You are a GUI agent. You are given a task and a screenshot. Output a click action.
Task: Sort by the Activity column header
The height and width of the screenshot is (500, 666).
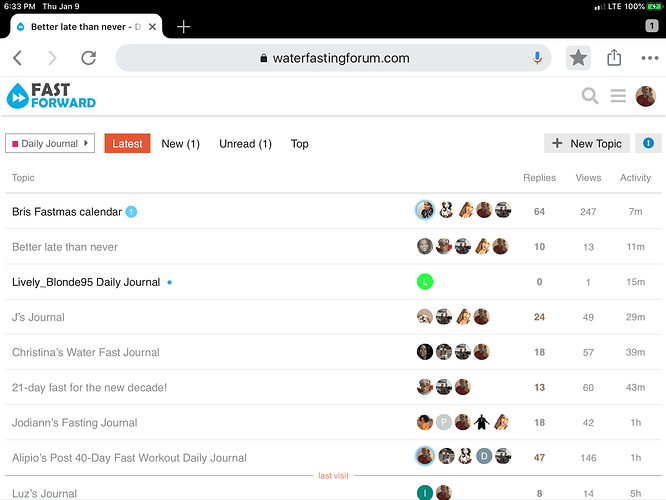(x=635, y=178)
